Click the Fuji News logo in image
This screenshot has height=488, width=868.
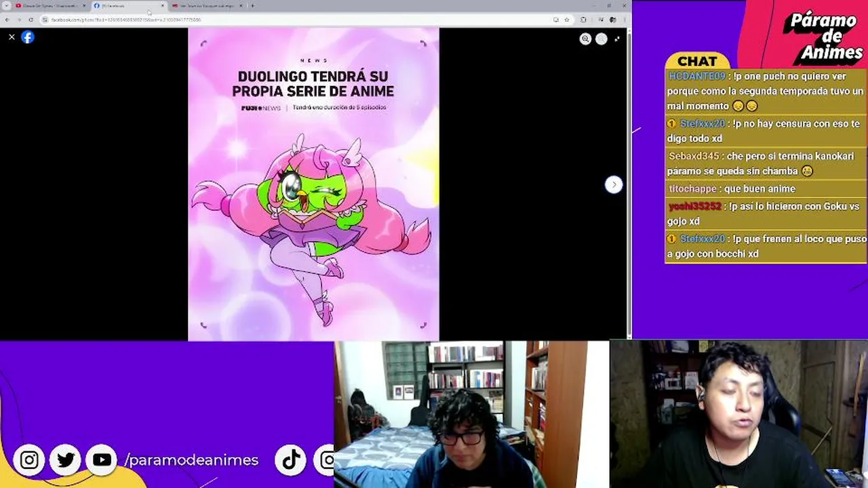tap(261, 108)
